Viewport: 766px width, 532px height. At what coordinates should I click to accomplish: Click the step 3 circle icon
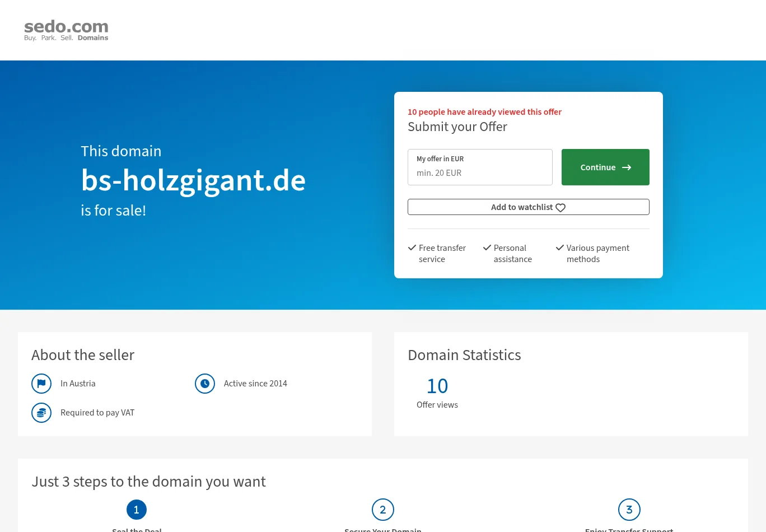click(x=629, y=510)
